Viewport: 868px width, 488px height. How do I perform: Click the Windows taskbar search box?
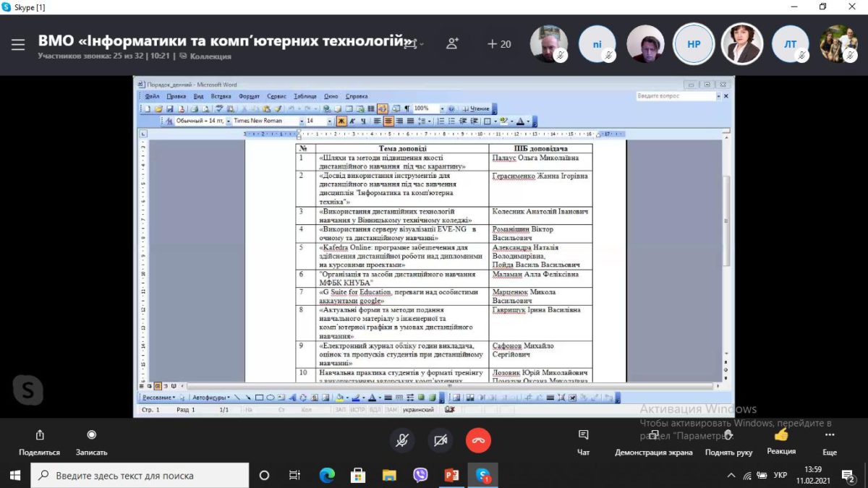[x=140, y=476]
